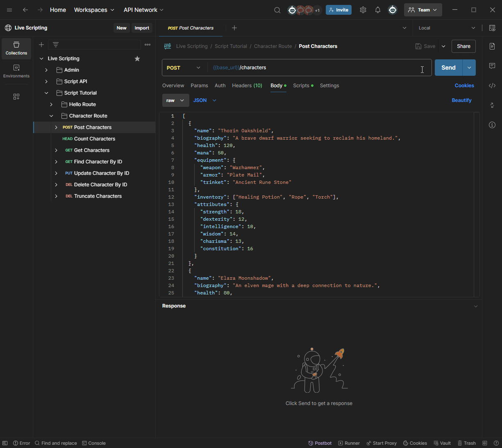
Task: Click the Invite button
Action: click(338, 10)
